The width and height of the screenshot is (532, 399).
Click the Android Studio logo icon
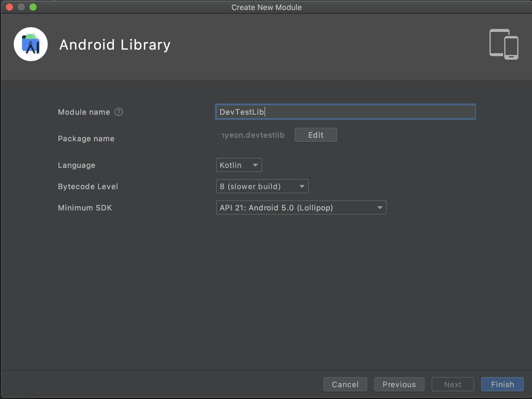click(x=31, y=44)
